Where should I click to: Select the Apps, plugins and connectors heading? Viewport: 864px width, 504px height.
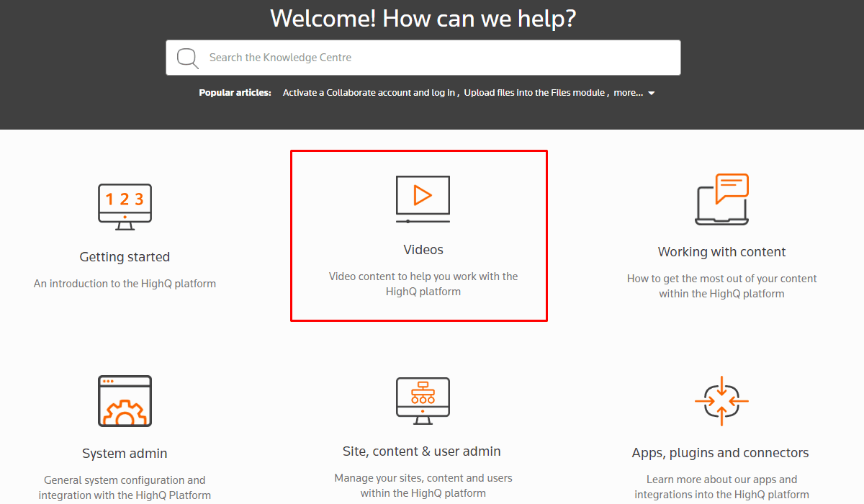(720, 453)
